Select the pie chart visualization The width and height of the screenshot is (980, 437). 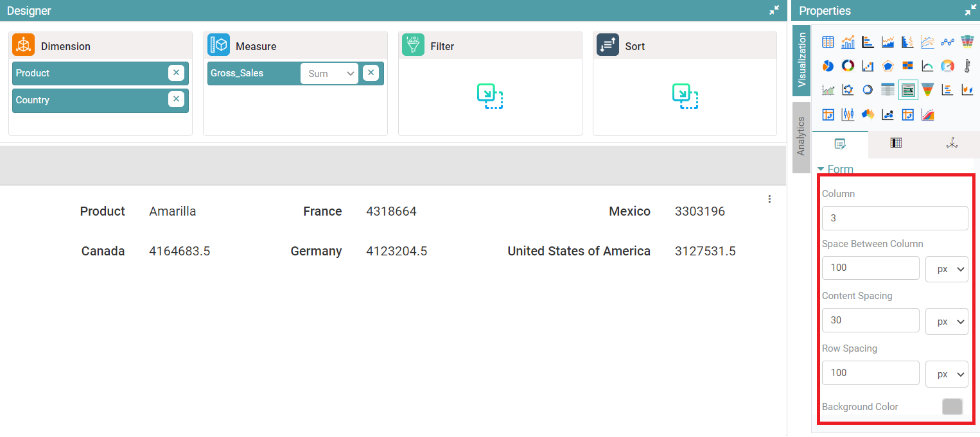[828, 66]
